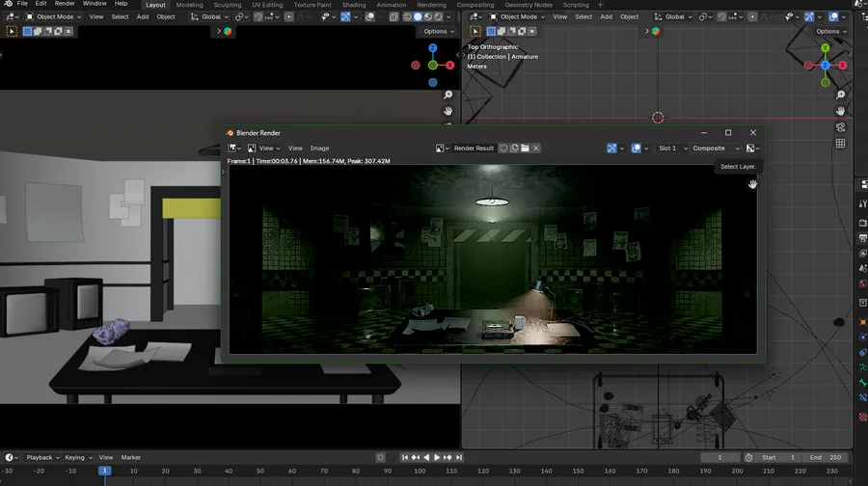Select solid shading in left viewport
Image resolution: width=868 pixels, height=486 pixels.
418,16
